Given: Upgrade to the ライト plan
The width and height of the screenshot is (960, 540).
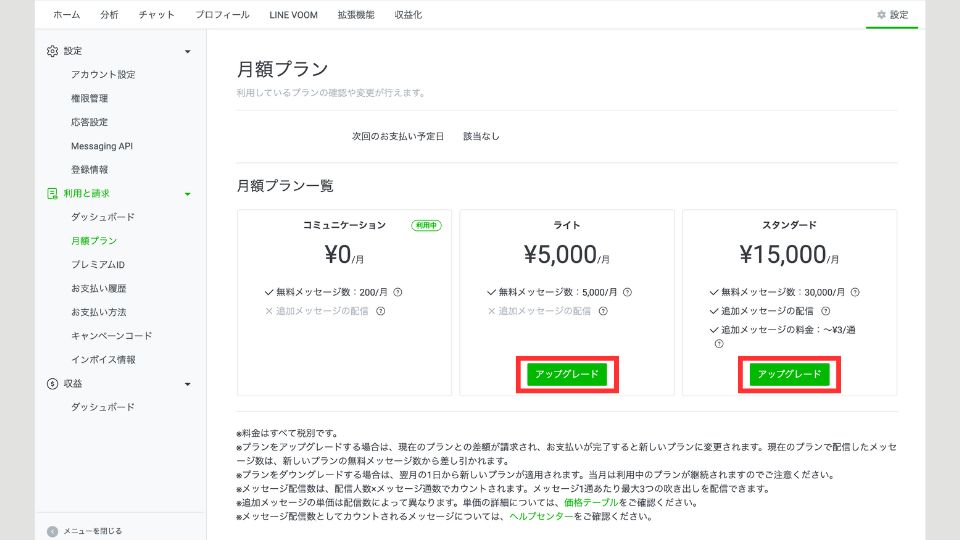Looking at the screenshot, I should coord(567,374).
